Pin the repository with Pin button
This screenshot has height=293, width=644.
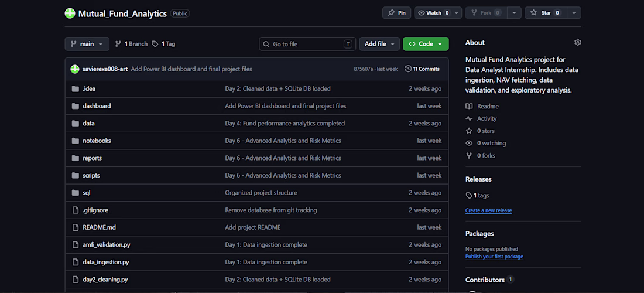pos(397,13)
